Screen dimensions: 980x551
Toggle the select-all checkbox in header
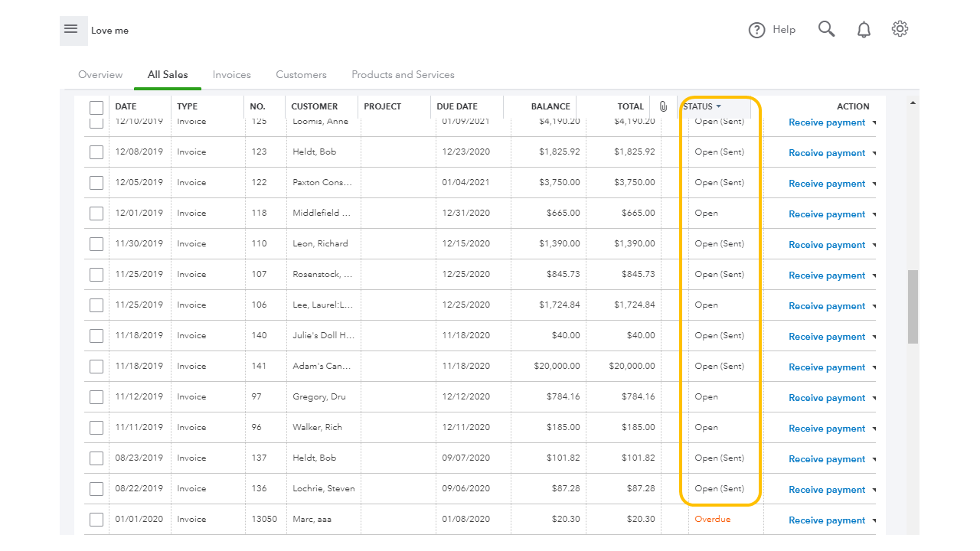(96, 107)
